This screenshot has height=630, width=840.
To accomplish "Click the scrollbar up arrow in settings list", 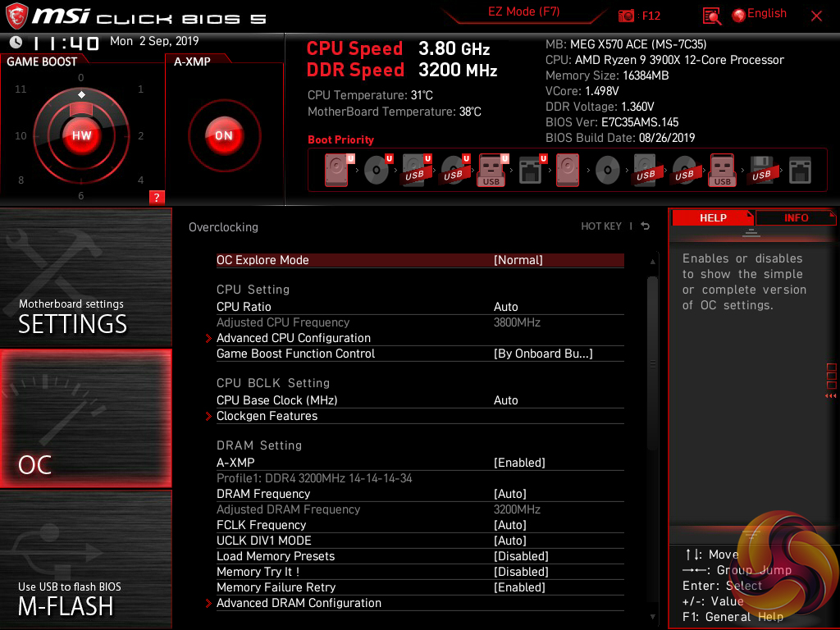I will tap(652, 262).
